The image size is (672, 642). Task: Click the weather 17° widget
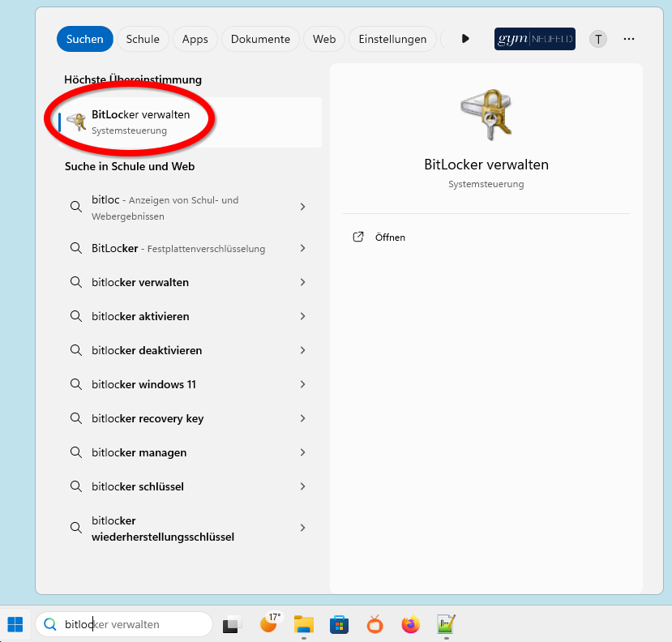coord(268,624)
